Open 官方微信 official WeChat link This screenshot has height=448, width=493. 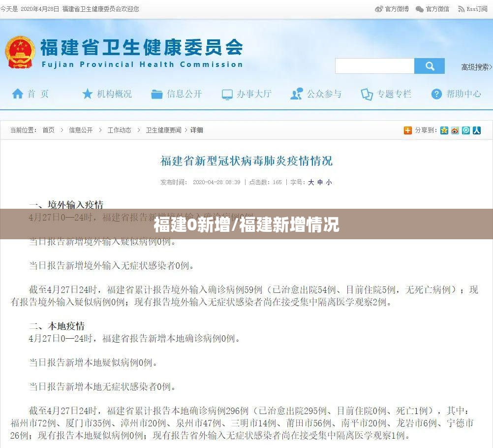click(432, 9)
